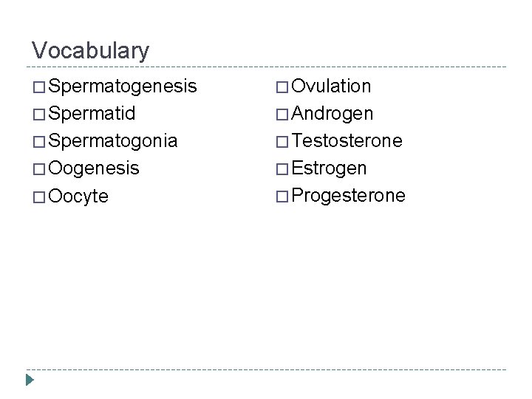Select the Vocabulary slide title

click(x=90, y=50)
